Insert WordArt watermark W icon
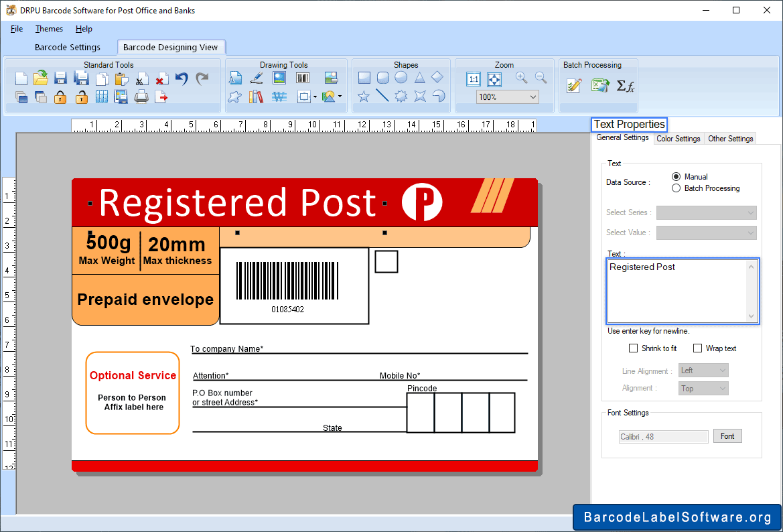783x532 pixels. (x=279, y=96)
